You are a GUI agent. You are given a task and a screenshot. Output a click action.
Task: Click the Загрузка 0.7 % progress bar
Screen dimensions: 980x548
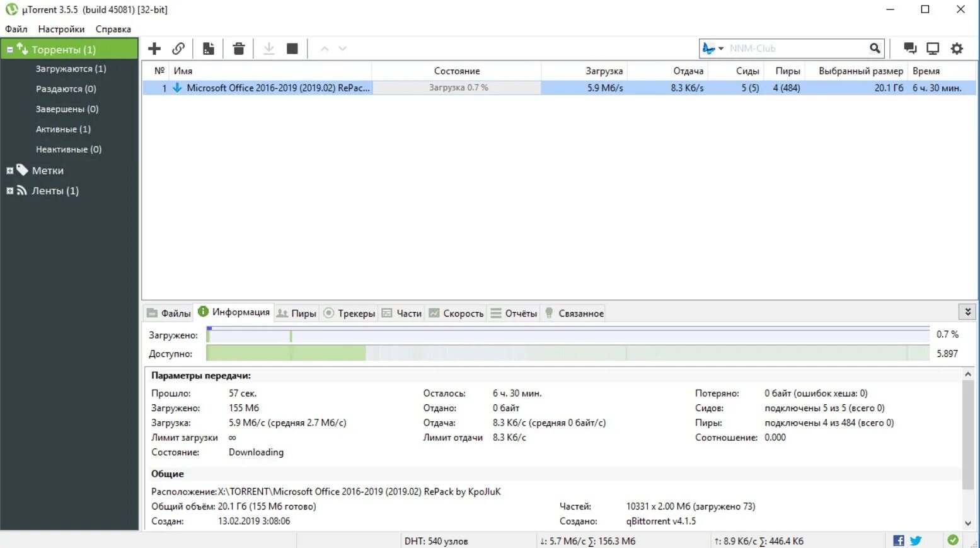pyautogui.click(x=457, y=88)
